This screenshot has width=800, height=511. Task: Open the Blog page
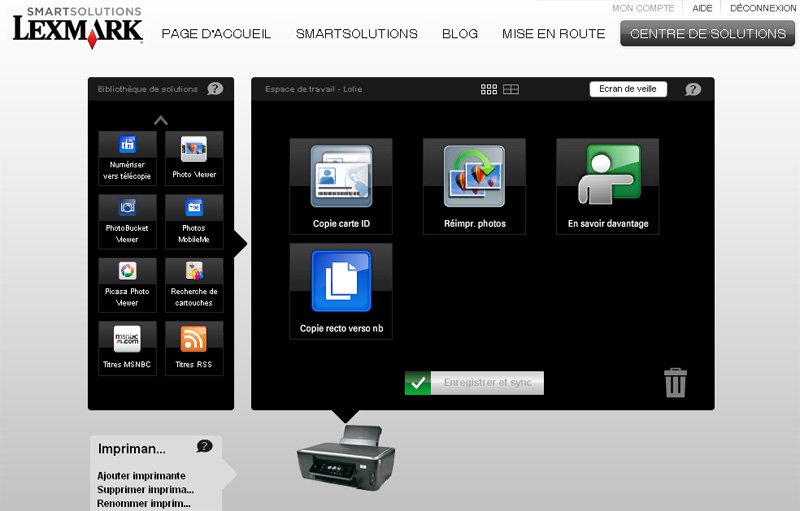click(460, 34)
